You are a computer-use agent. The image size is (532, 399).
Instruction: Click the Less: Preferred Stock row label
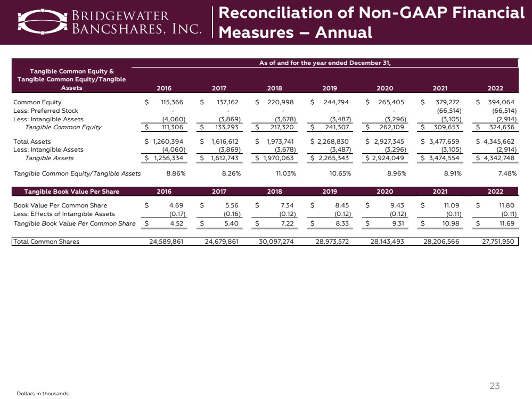[x=46, y=111]
